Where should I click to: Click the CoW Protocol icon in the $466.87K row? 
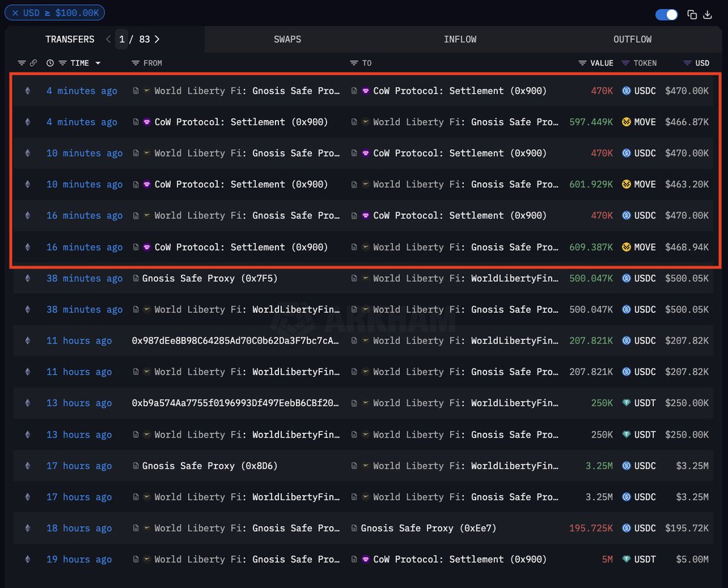click(147, 122)
